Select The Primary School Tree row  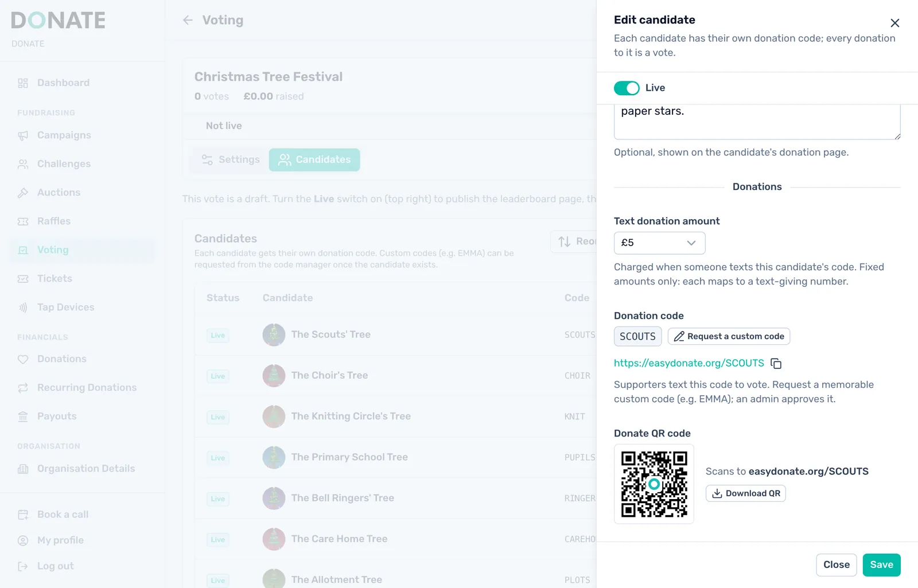click(395, 457)
